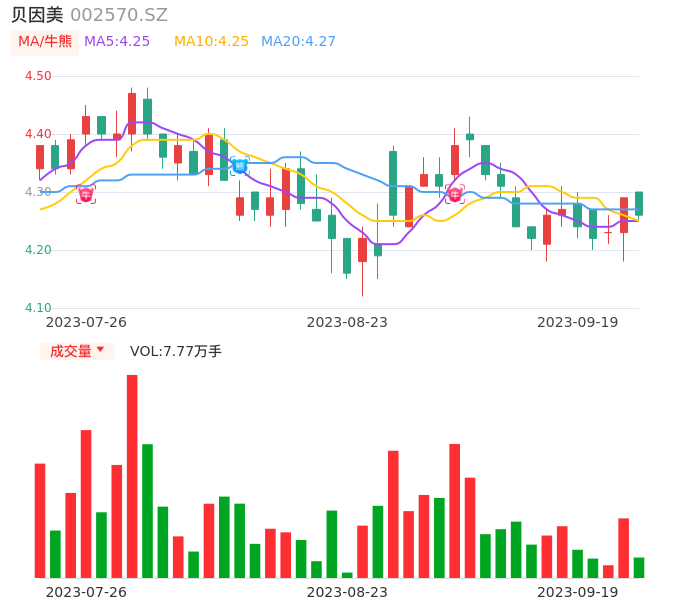
Task: Click the last green candlestick on the right
Action: click(639, 204)
